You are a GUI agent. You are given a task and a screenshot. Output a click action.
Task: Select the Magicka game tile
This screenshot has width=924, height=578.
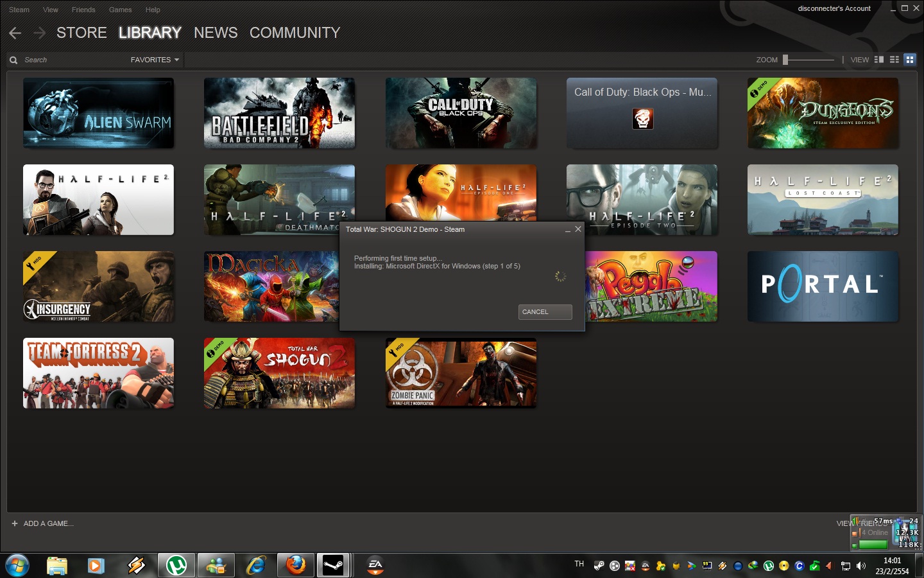[271, 286]
